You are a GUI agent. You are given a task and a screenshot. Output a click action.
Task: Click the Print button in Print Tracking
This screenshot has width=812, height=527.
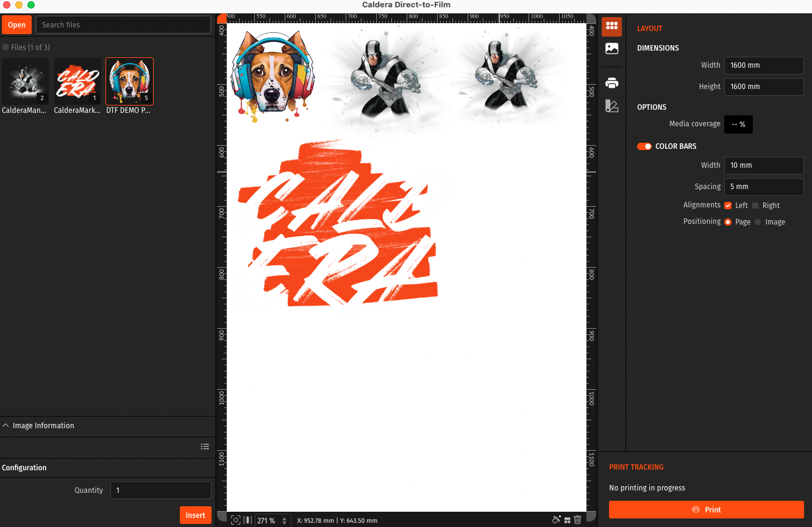click(x=706, y=510)
